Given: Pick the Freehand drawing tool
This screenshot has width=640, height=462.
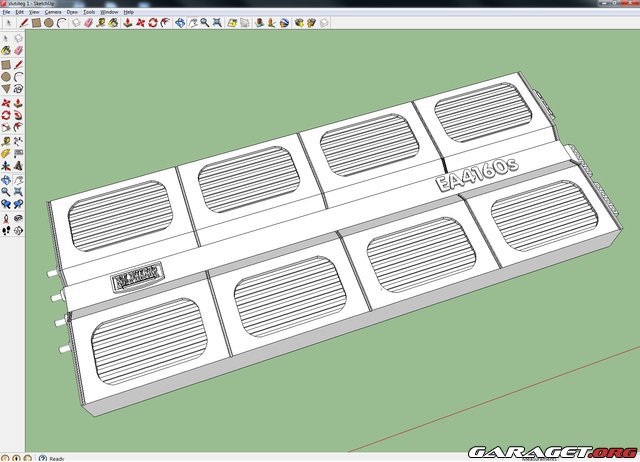Looking at the screenshot, I should tap(18, 89).
